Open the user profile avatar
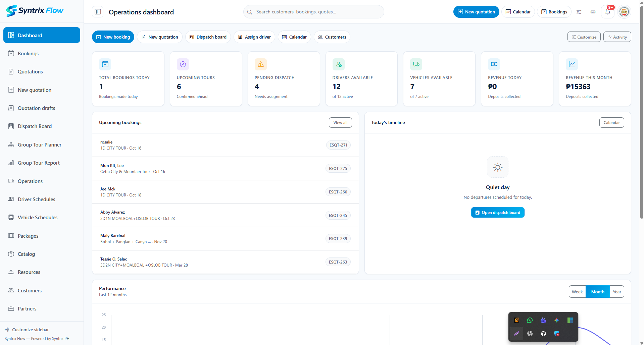Image resolution: width=644 pixels, height=345 pixels. pos(624,12)
